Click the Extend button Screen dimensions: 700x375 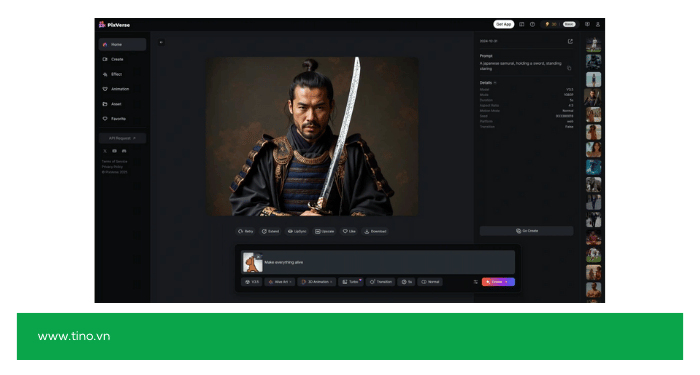pos(270,231)
